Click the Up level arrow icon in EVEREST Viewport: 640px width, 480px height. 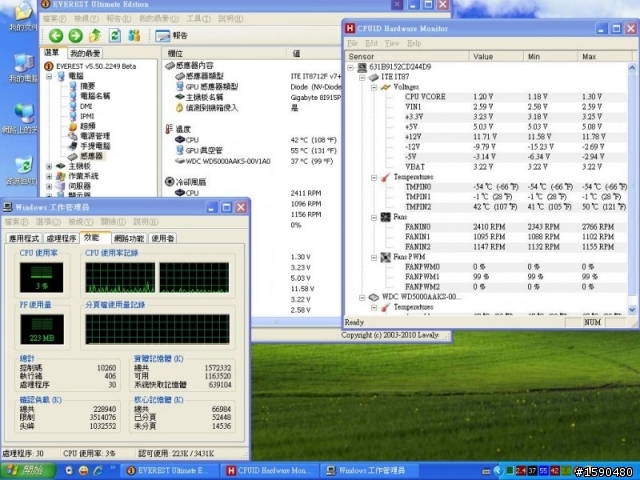[95, 36]
